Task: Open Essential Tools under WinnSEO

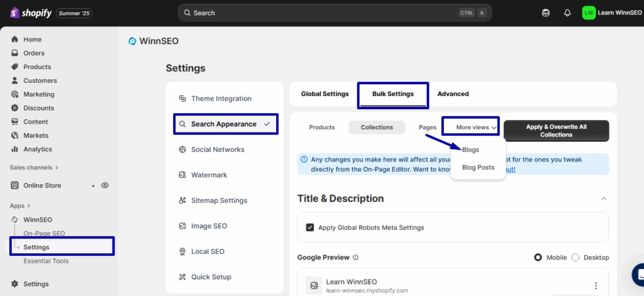Action: 46,261
